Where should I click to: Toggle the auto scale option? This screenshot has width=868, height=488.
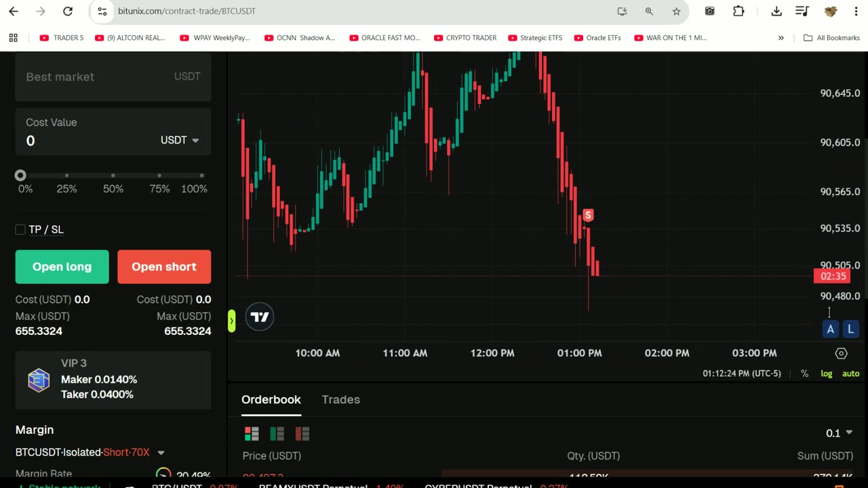850,373
